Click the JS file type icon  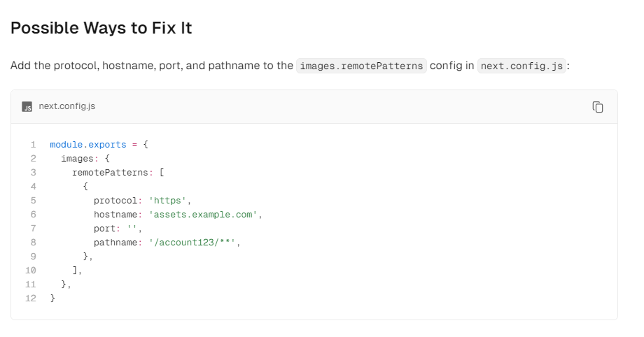pos(27,107)
